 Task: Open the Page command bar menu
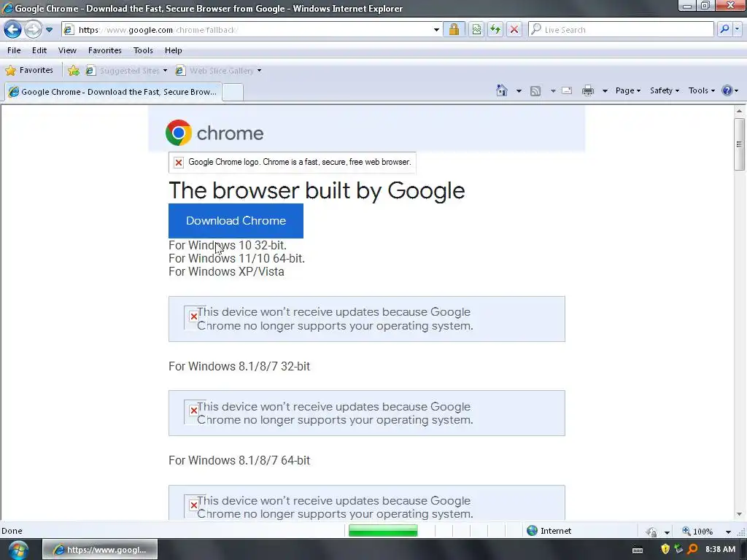(628, 90)
